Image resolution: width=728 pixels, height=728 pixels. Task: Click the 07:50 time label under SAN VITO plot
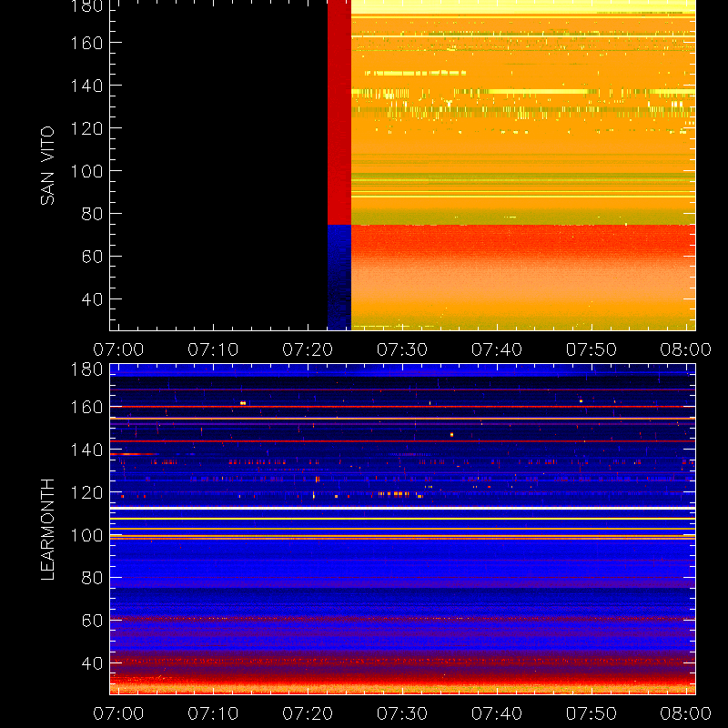point(591,349)
